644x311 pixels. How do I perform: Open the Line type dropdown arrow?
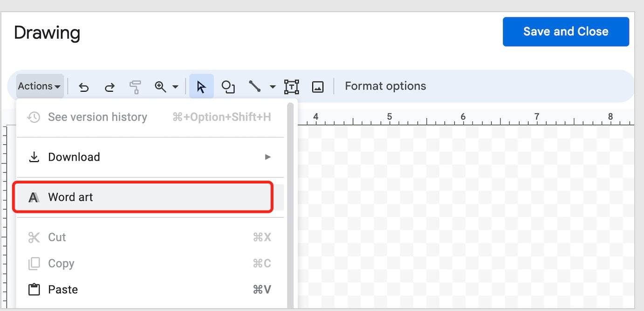[x=273, y=87]
